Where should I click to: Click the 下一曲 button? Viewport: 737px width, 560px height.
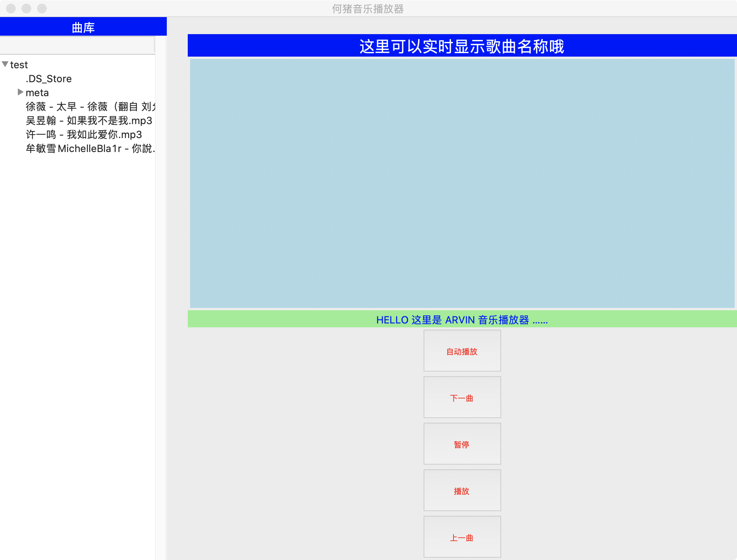point(462,397)
